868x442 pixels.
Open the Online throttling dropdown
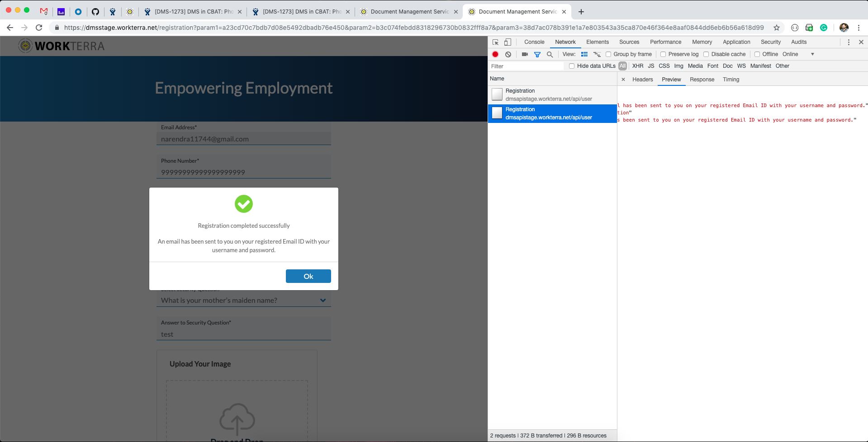(x=798, y=54)
